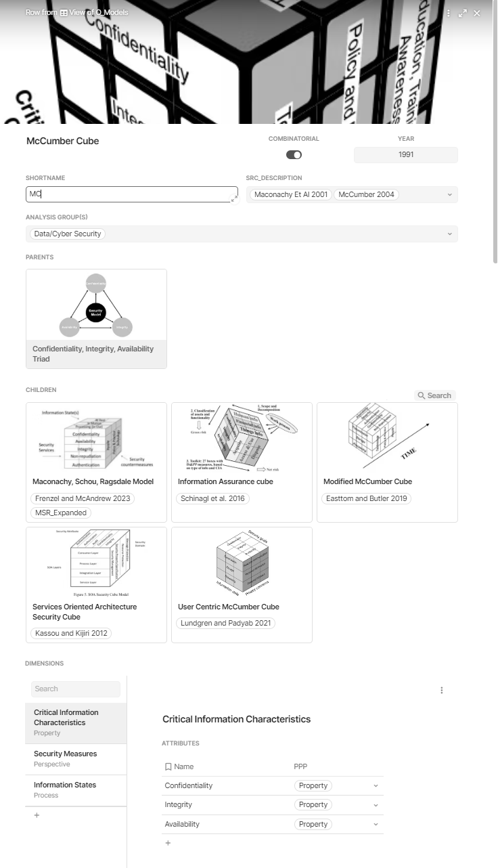
Task: Open the Services Oriented Architecture Security Cube card
Action: coord(96,585)
